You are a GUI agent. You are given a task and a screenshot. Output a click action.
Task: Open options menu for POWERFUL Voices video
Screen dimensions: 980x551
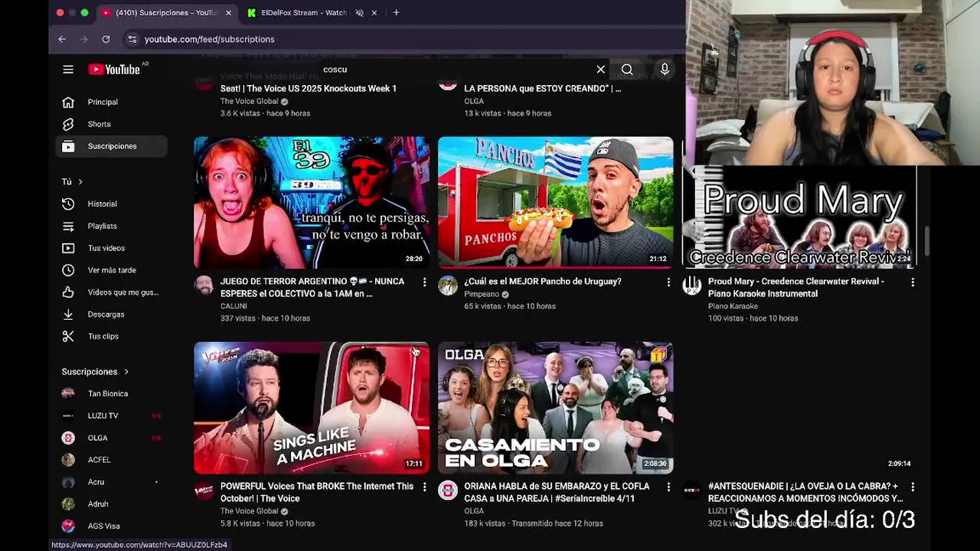click(424, 487)
